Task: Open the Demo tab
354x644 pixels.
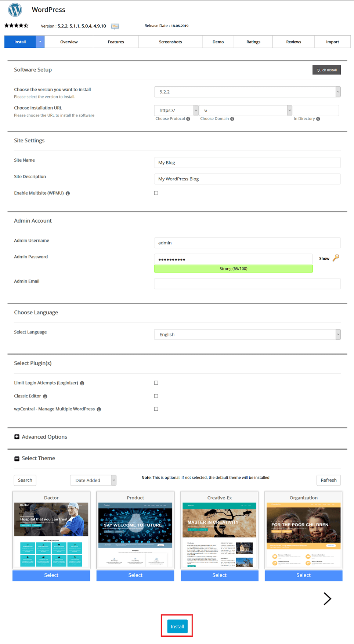Action: pyautogui.click(x=218, y=42)
